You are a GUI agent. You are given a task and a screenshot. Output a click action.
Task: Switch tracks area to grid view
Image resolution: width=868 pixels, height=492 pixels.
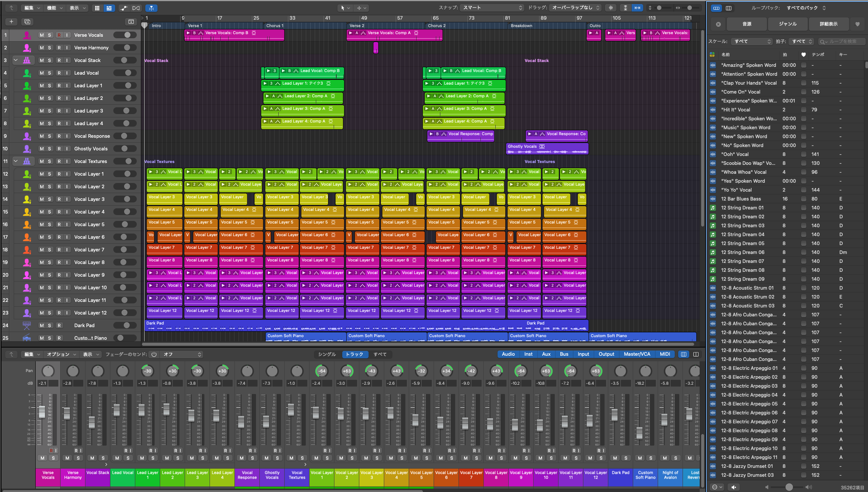click(x=97, y=8)
